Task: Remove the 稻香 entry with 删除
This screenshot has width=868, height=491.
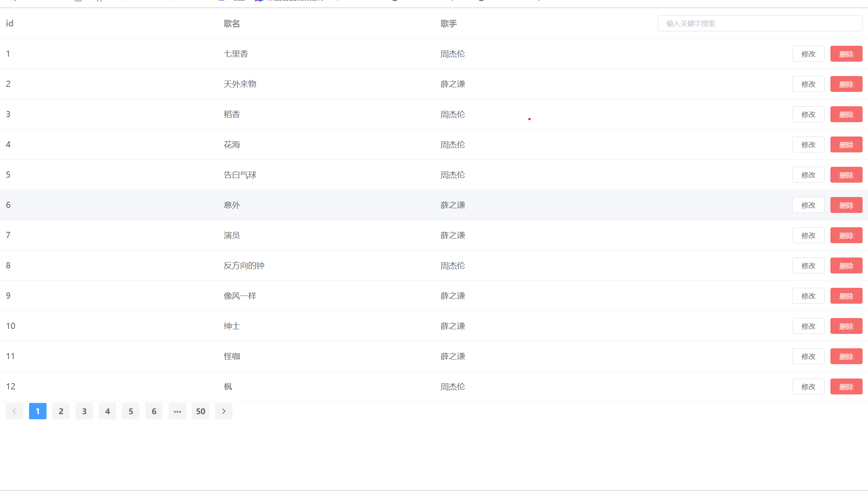Action: pos(846,114)
